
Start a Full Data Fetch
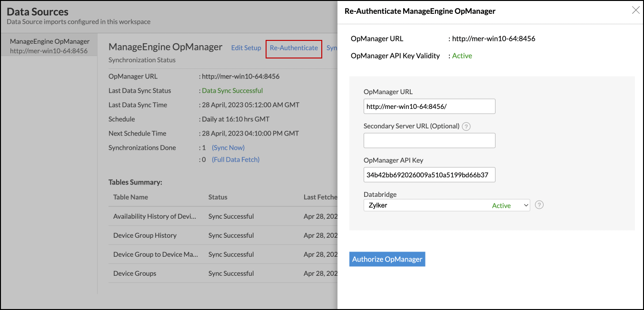236,160
